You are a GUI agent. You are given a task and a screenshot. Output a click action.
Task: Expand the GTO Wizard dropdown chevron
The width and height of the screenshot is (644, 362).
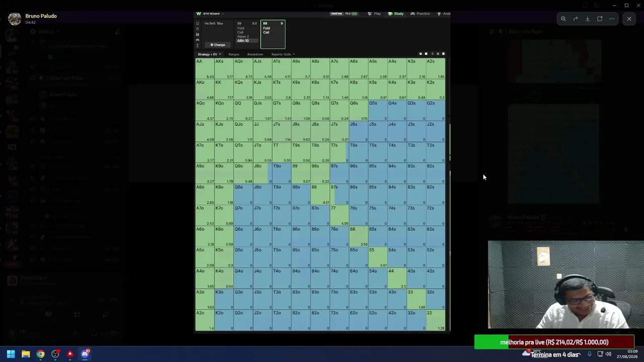coord(223,14)
